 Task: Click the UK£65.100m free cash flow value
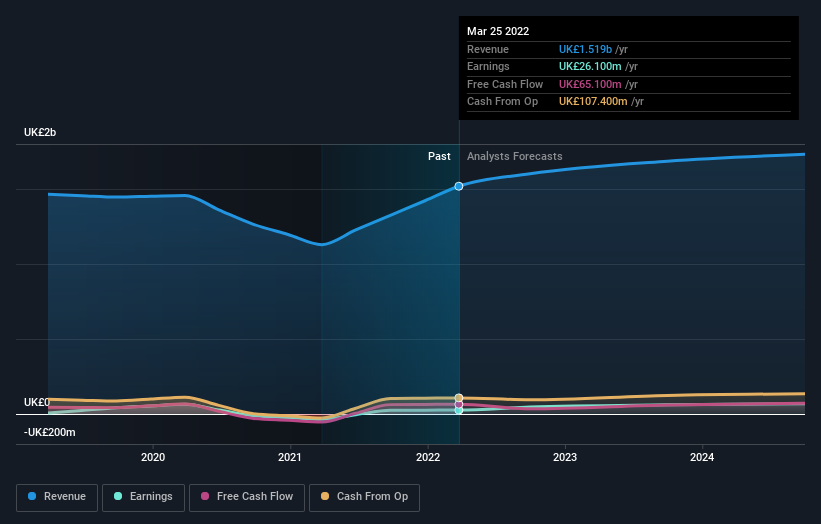(590, 84)
